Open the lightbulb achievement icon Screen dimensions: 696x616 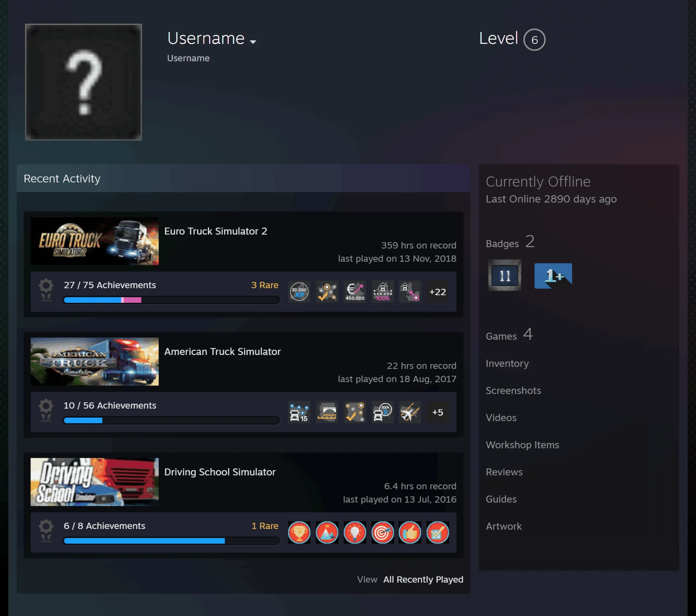click(355, 533)
